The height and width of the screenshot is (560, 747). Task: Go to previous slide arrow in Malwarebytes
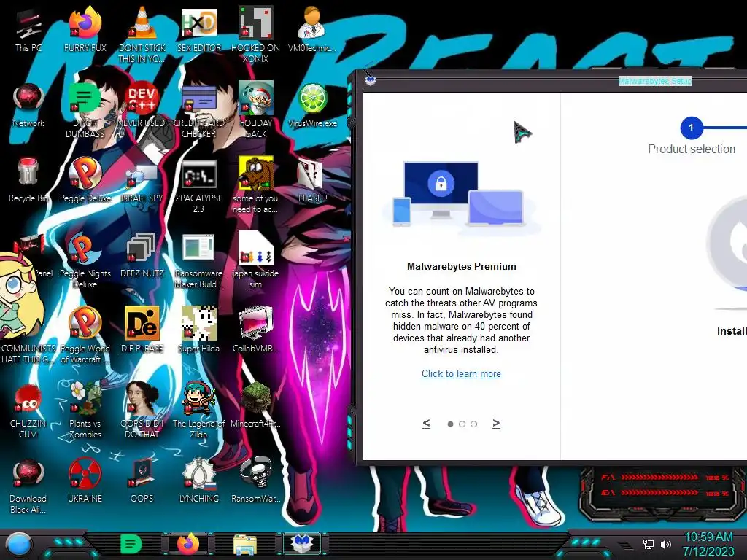click(426, 424)
